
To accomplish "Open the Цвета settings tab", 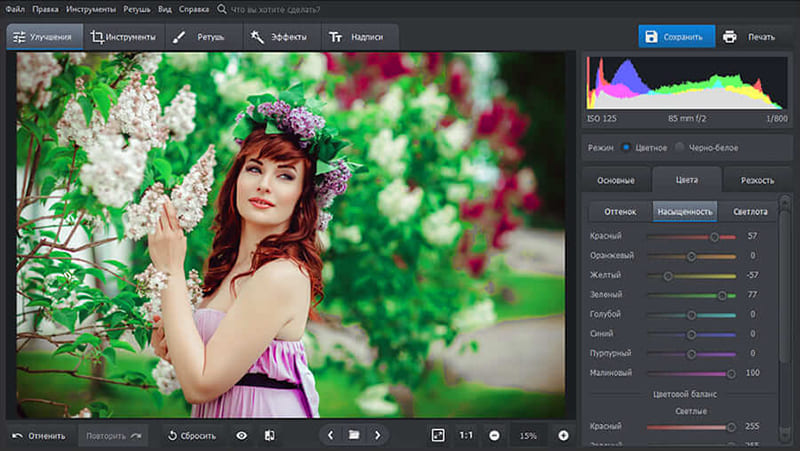I will click(687, 180).
